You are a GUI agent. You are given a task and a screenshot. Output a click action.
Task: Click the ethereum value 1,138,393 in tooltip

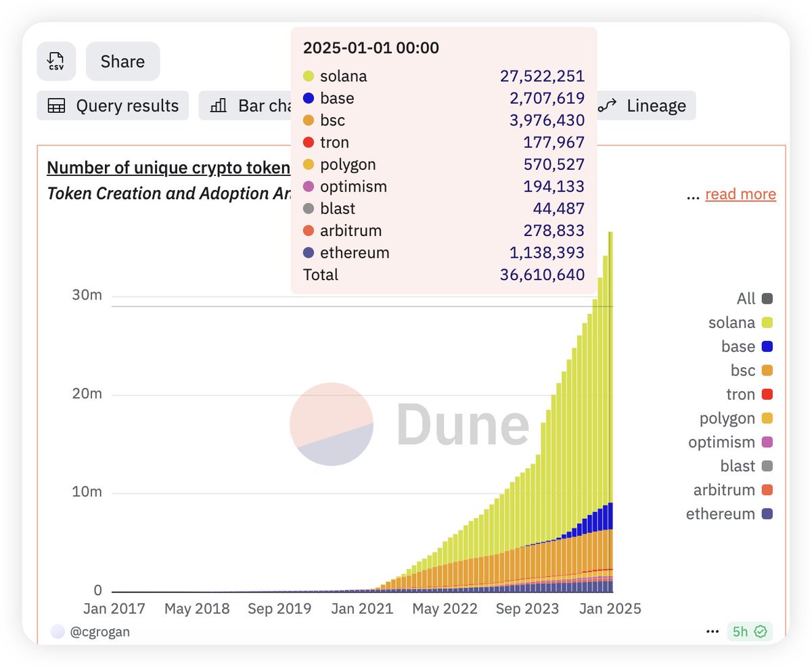(x=548, y=253)
